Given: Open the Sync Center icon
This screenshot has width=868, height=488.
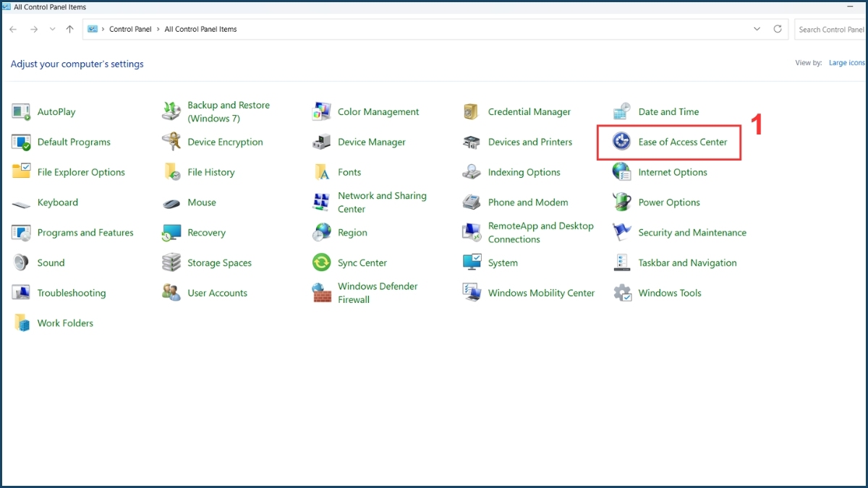Looking at the screenshot, I should click(322, 262).
